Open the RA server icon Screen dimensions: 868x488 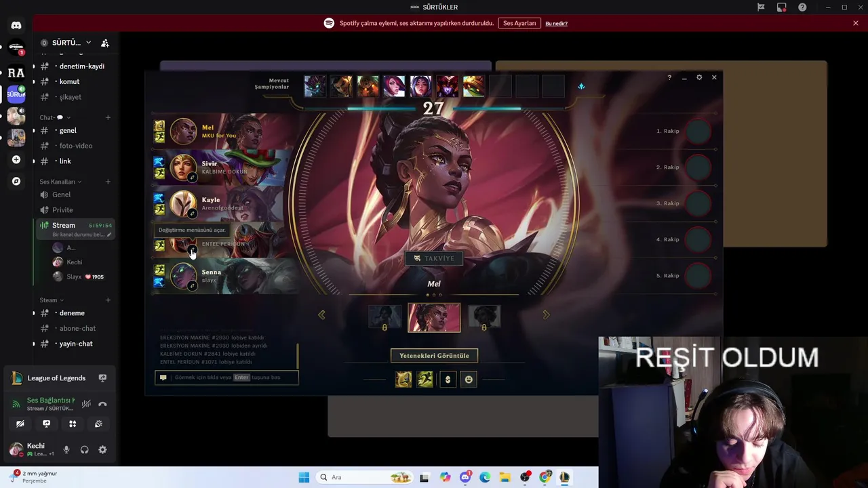pos(16,73)
